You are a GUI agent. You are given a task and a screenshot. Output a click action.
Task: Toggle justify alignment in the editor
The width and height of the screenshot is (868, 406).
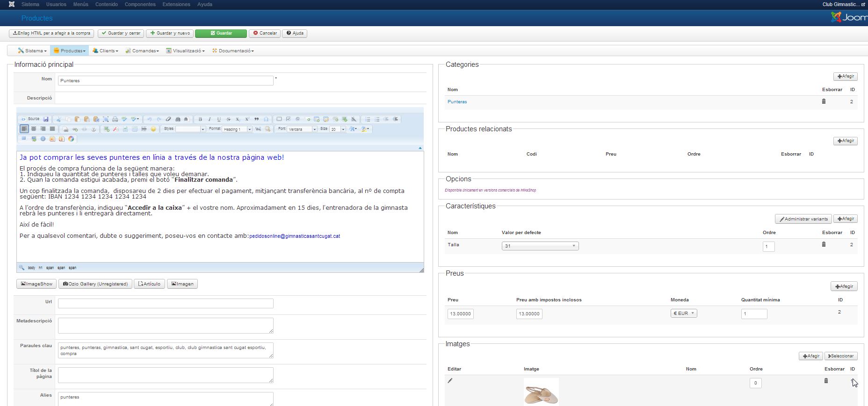(52, 129)
